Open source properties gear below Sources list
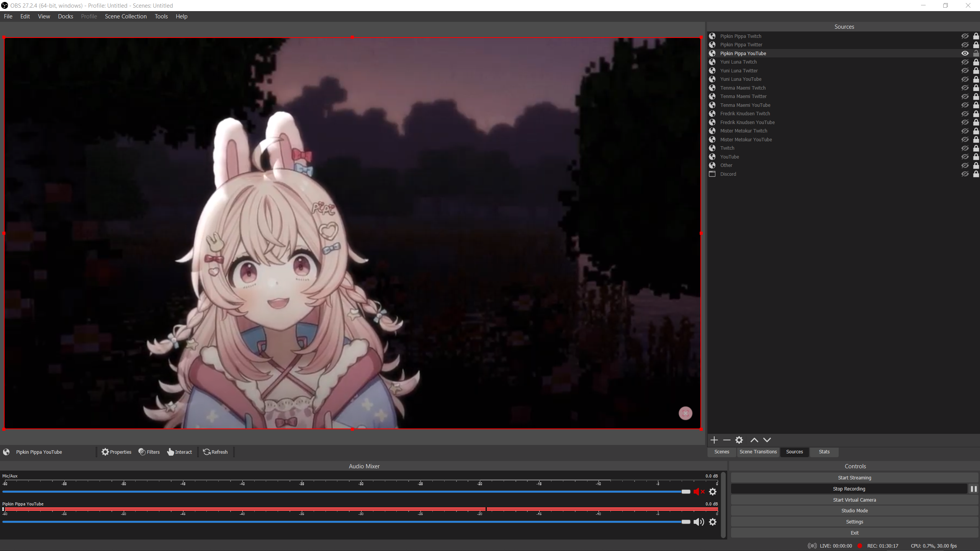Image resolution: width=980 pixels, height=551 pixels. coord(739,440)
